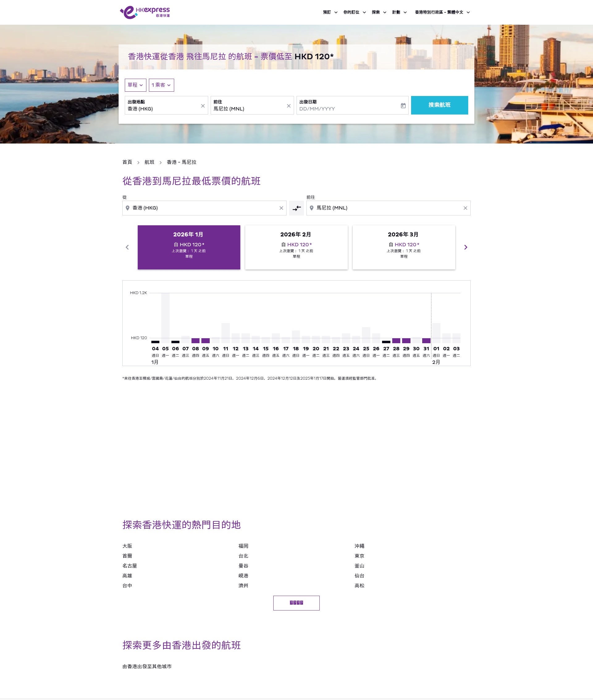Select the 2026年 1月 month card
Image resolution: width=593 pixels, height=700 pixels.
point(189,247)
